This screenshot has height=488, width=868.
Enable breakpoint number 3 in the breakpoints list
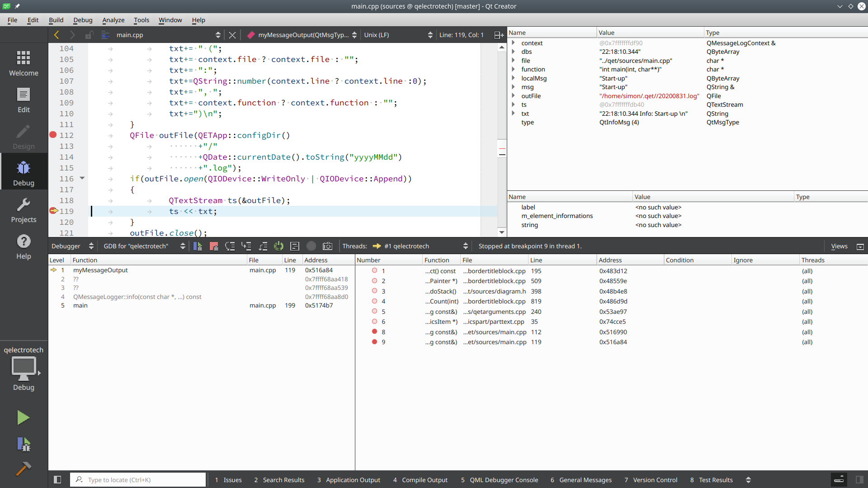coord(374,291)
